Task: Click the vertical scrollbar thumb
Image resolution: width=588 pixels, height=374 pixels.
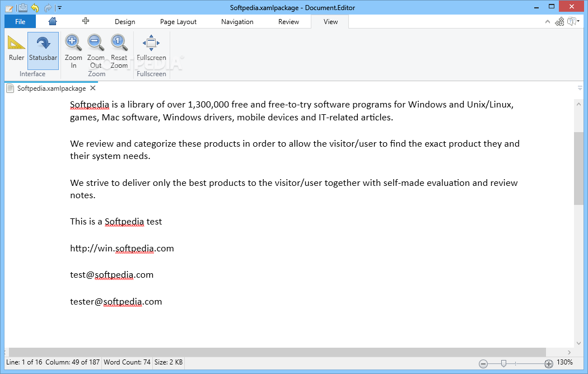Action: point(578,169)
